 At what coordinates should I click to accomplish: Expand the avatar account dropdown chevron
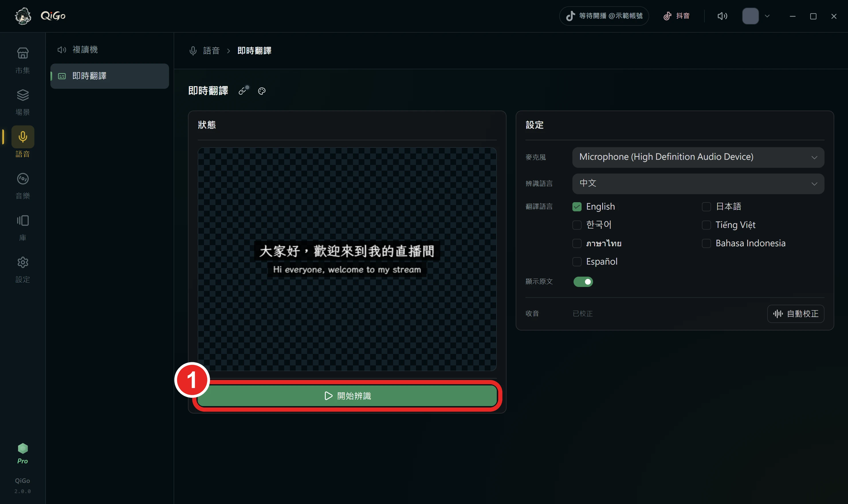click(767, 16)
